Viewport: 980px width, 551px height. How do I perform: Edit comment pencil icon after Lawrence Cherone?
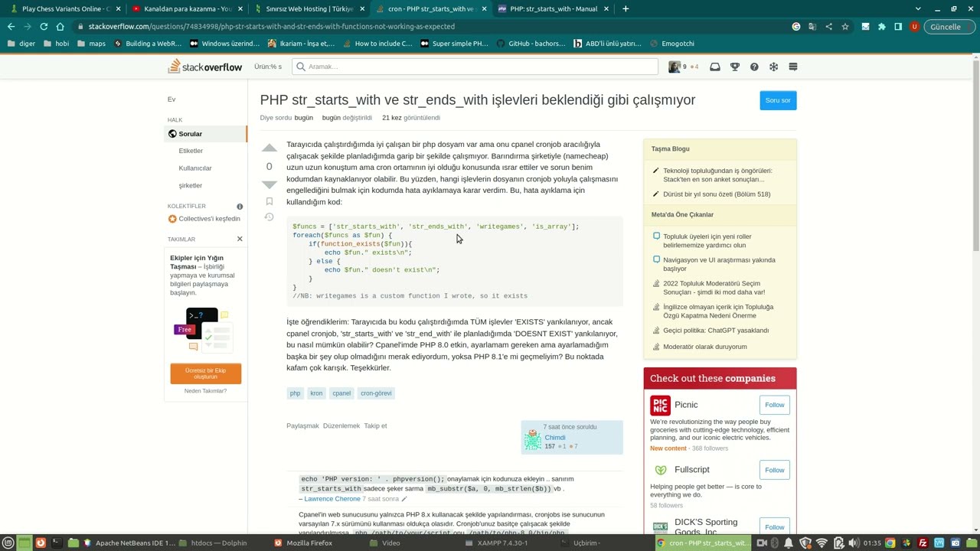click(404, 499)
